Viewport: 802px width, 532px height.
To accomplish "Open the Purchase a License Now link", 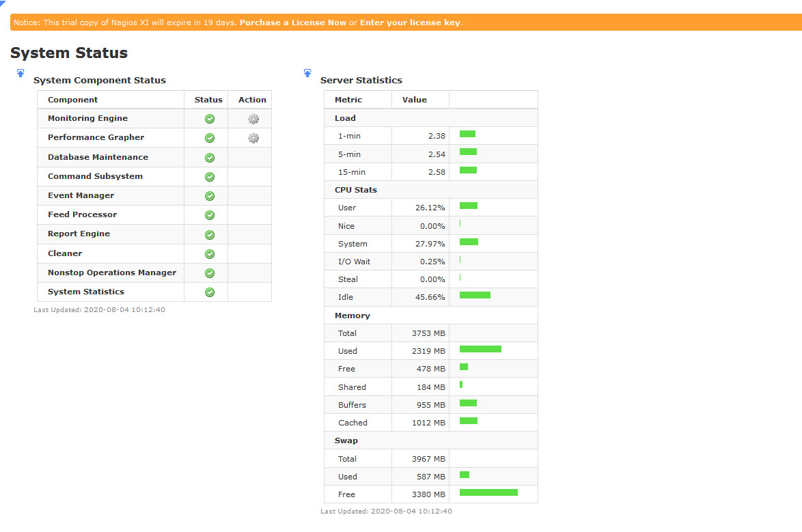I will (x=292, y=23).
